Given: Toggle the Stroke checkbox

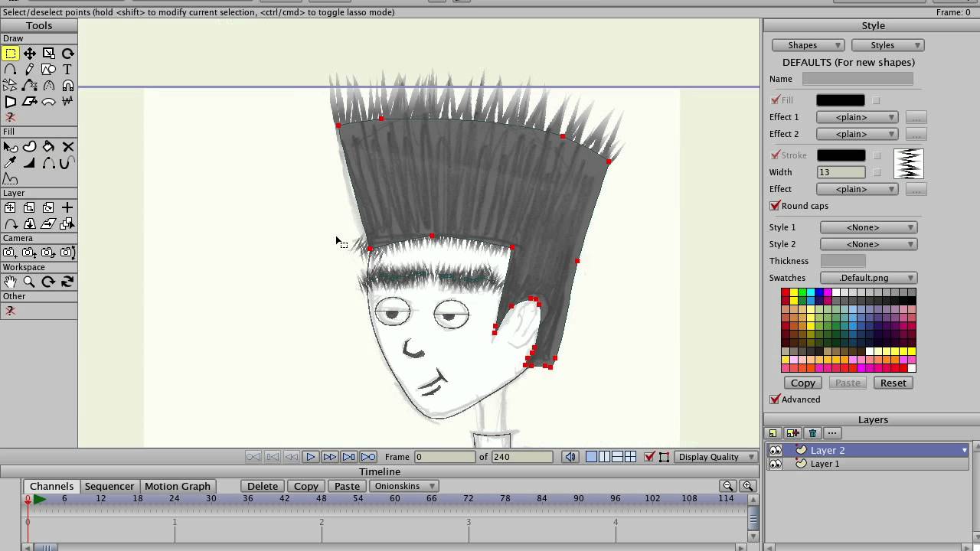Looking at the screenshot, I should [x=776, y=155].
